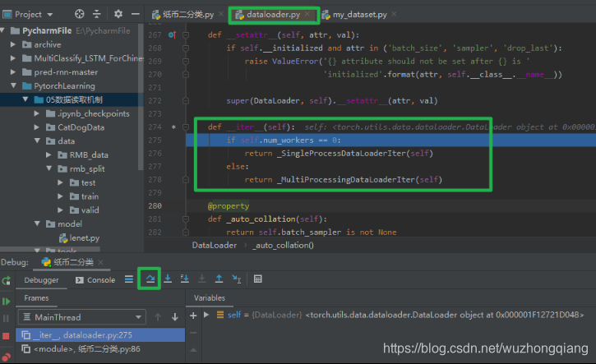Expand the archive folder
Screen dimensions: 596x364
(13, 44)
